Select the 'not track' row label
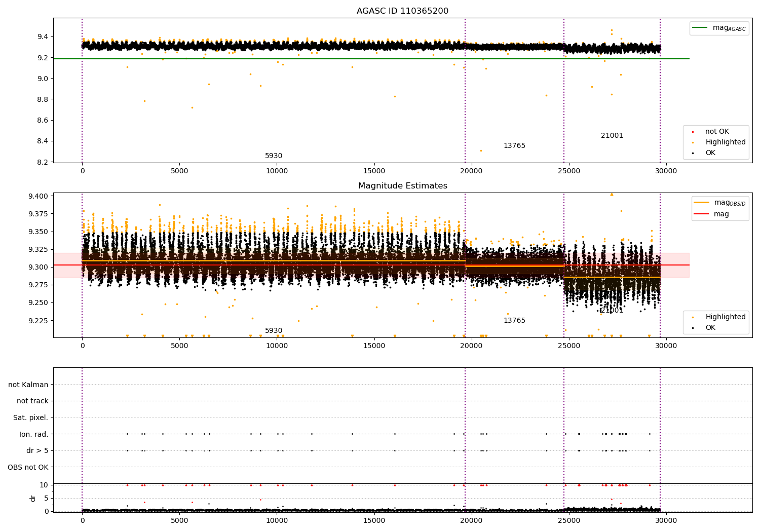This screenshot has height=532, width=760. click(32, 401)
